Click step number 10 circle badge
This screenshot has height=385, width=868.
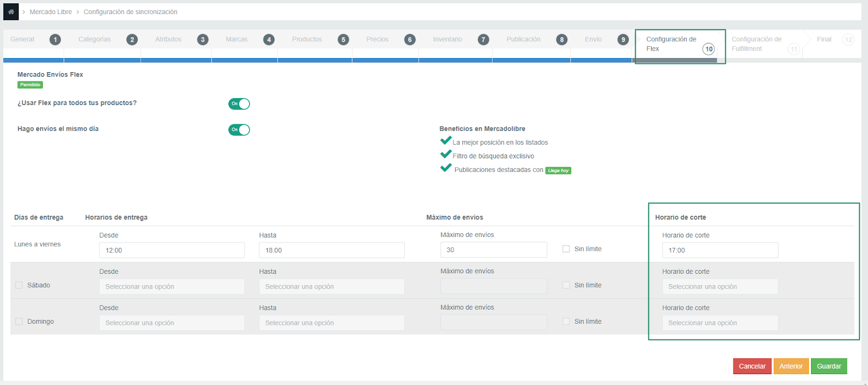pyautogui.click(x=709, y=49)
